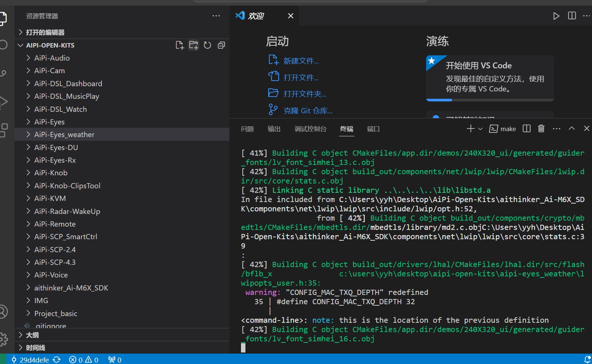
Task: Maximize the panel size with up chevron
Action: coord(572,129)
